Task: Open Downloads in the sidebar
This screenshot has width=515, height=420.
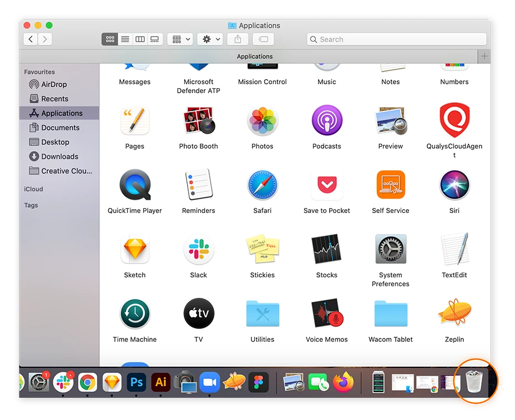Action: pyautogui.click(x=59, y=156)
